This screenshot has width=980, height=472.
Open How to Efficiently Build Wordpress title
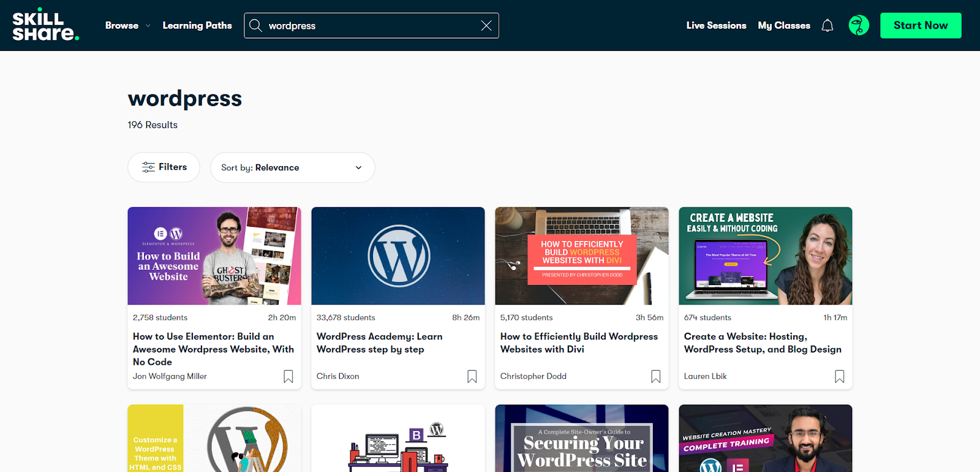(x=579, y=343)
